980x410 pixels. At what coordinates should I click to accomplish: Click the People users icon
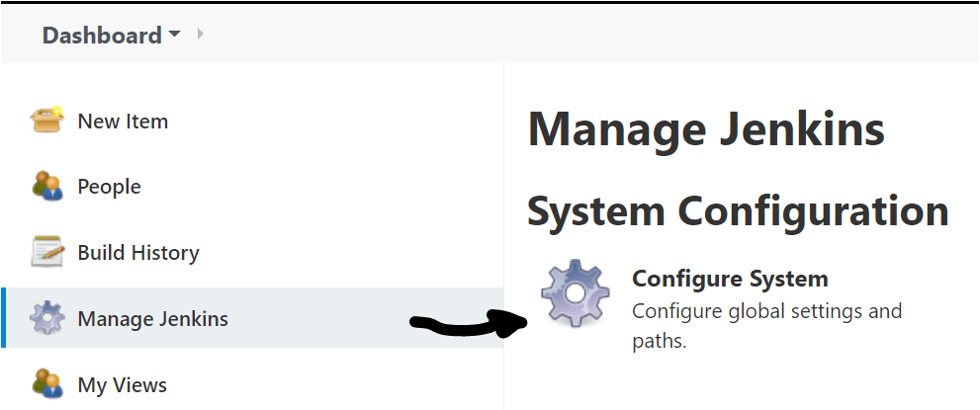point(46,186)
